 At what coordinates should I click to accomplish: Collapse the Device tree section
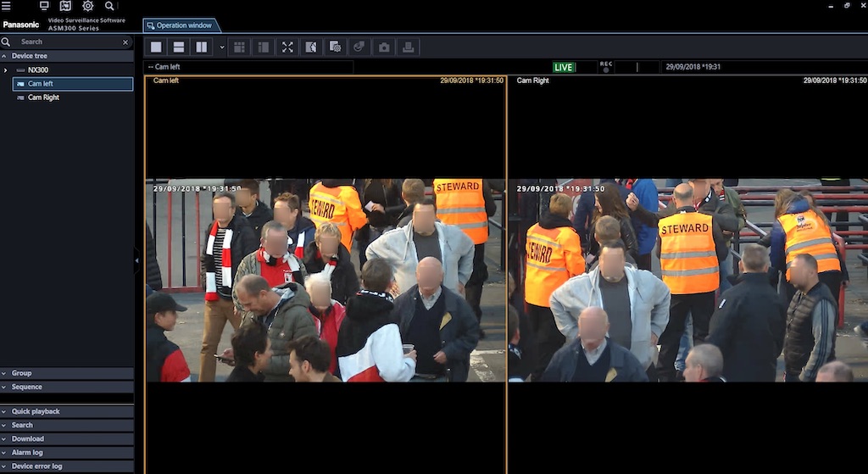[5, 56]
